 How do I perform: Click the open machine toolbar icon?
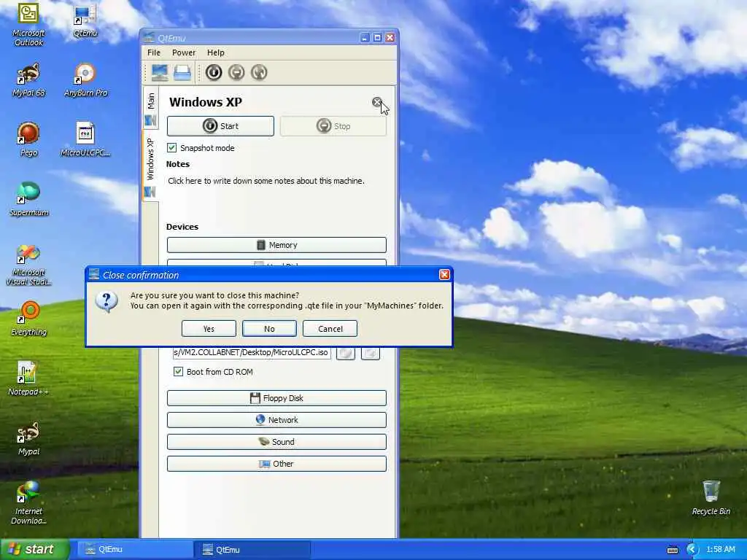[x=182, y=72]
